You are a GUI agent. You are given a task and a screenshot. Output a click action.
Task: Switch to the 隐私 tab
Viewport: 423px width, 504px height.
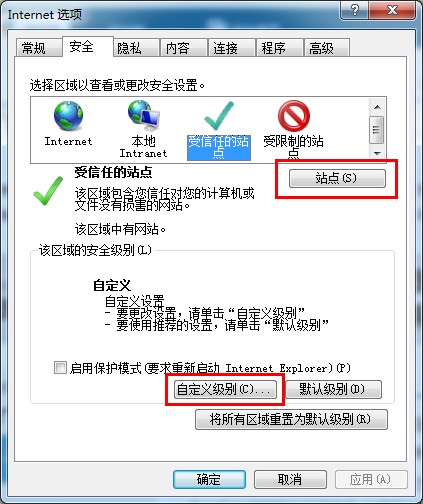129,48
